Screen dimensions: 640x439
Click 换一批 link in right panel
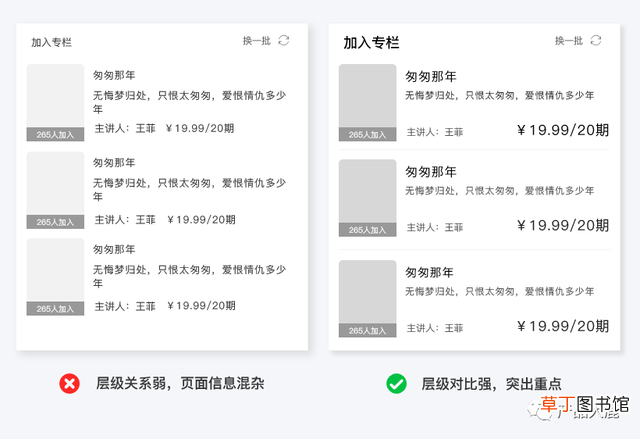569,41
